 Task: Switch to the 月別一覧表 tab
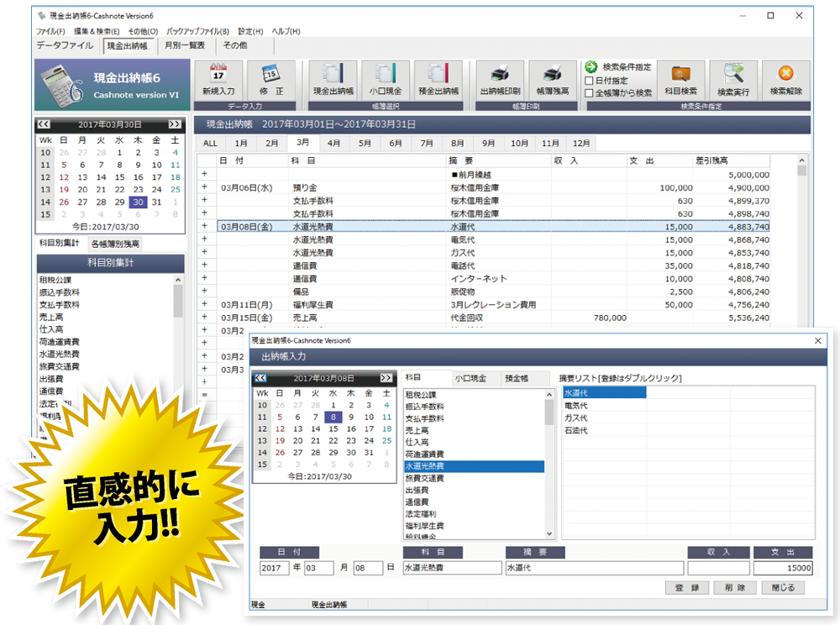coord(185,46)
